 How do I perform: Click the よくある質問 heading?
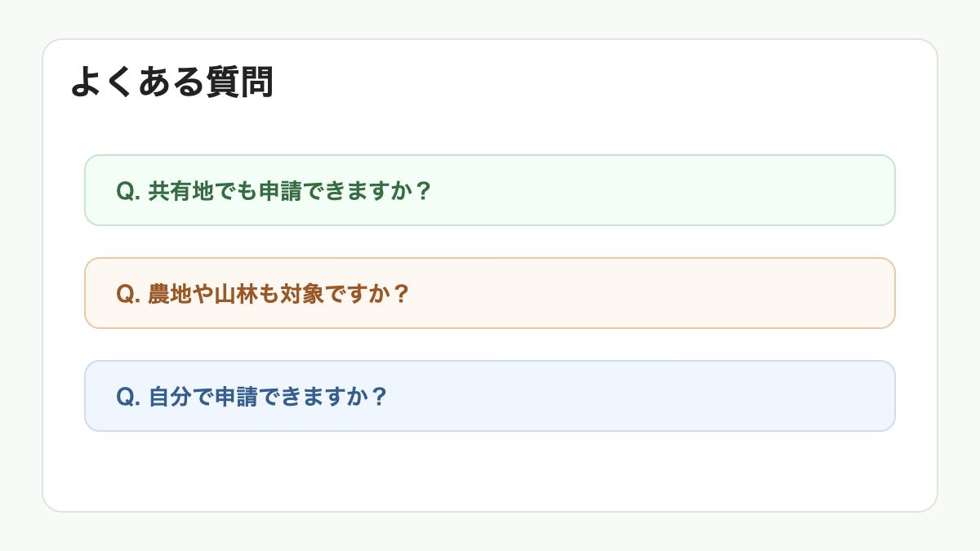[x=171, y=82]
